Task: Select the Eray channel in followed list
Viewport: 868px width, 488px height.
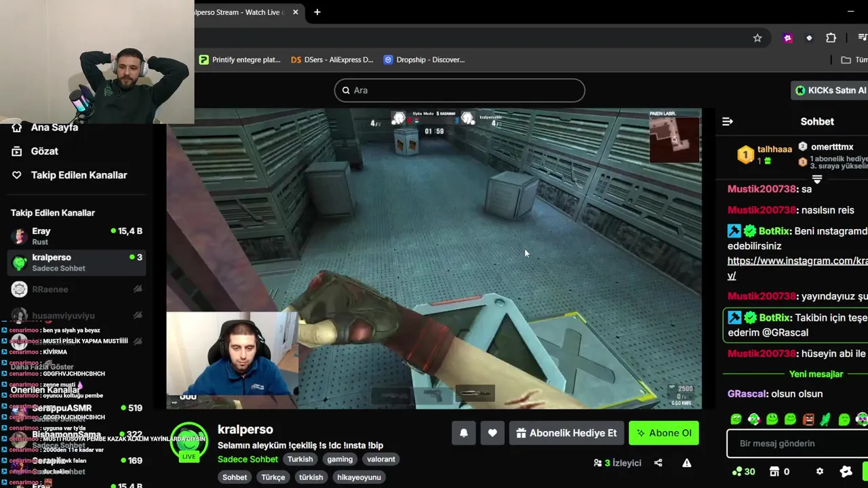Action: coord(77,236)
